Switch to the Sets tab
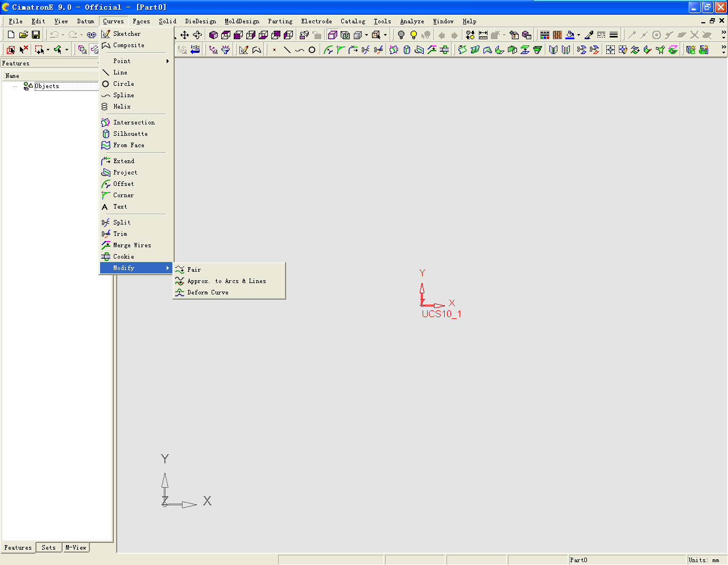The image size is (728, 565). pyautogui.click(x=48, y=547)
